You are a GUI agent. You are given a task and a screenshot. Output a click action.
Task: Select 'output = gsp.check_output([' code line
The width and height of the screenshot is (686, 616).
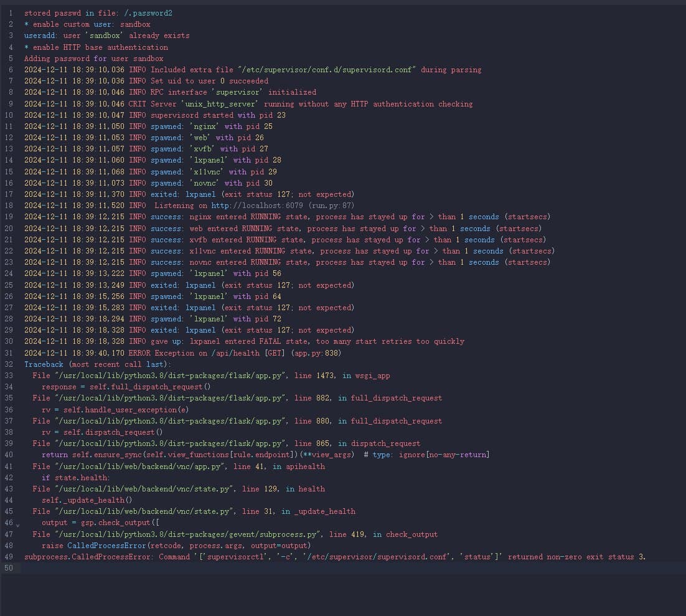[x=100, y=523]
